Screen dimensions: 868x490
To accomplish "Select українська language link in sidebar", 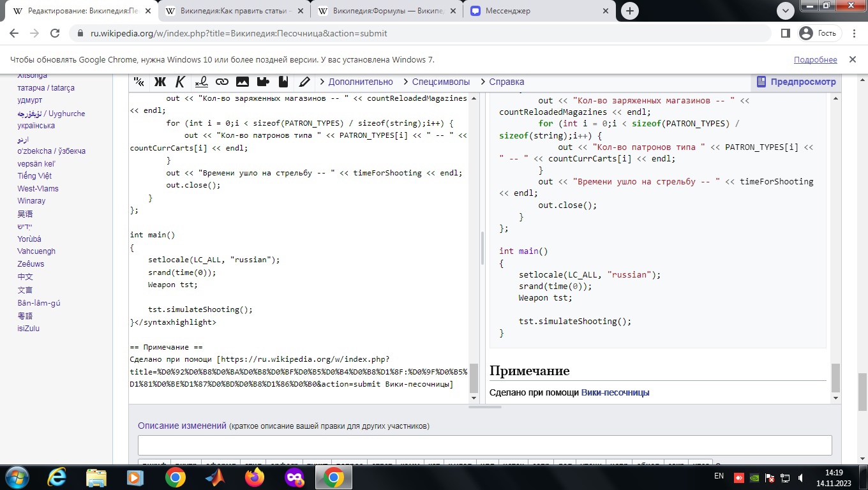I will point(36,126).
